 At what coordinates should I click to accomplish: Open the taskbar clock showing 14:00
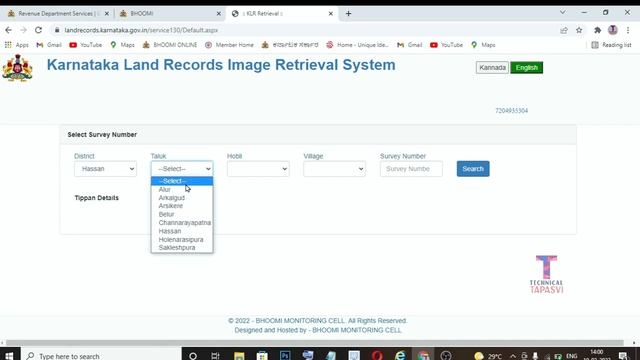[x=597, y=355]
